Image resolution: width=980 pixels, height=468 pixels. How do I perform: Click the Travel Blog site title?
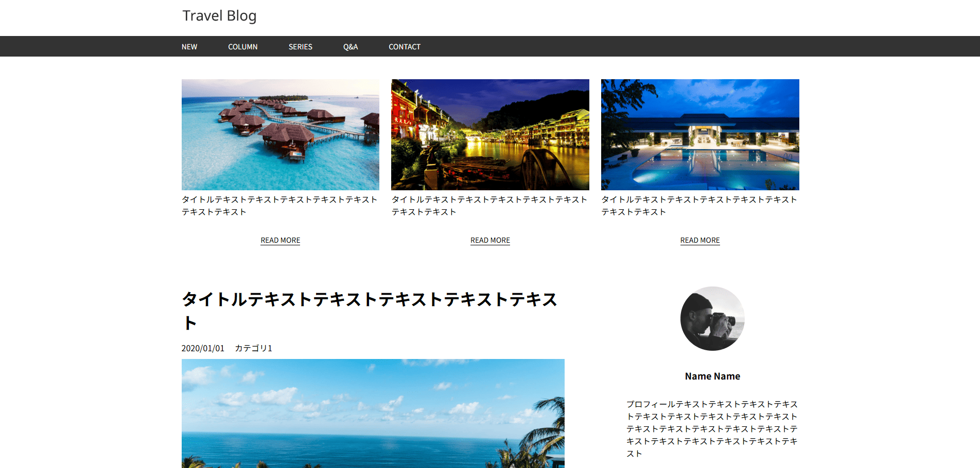pos(219,16)
